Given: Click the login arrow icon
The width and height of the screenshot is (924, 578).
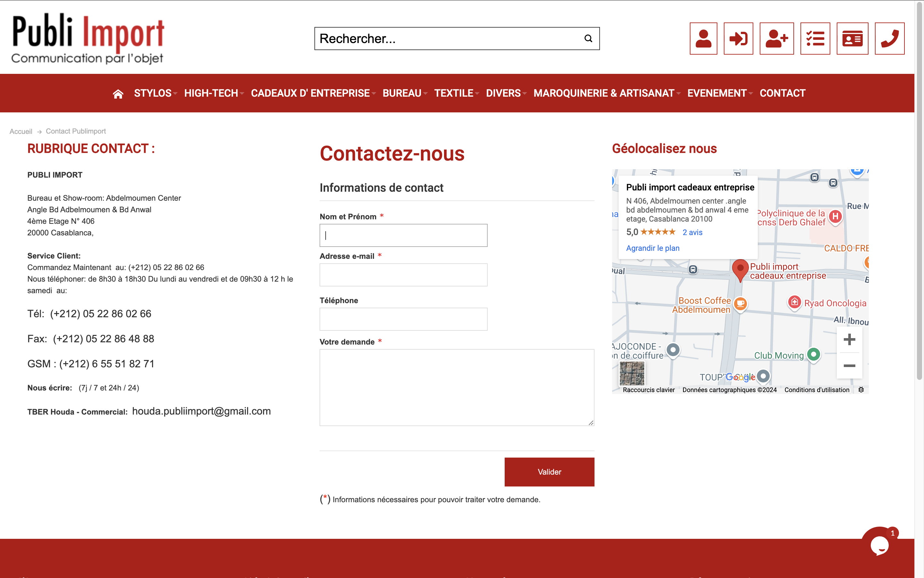Looking at the screenshot, I should 738,39.
